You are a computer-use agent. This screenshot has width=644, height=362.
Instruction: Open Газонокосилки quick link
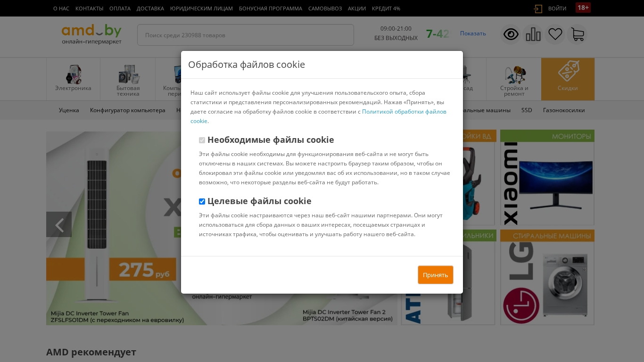564,110
